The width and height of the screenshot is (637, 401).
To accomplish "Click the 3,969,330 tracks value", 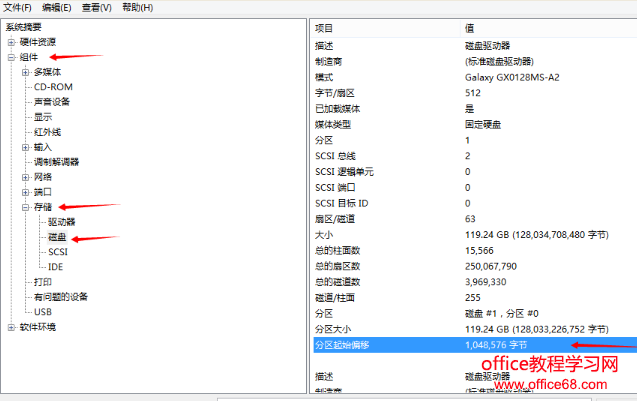I will click(x=485, y=282).
